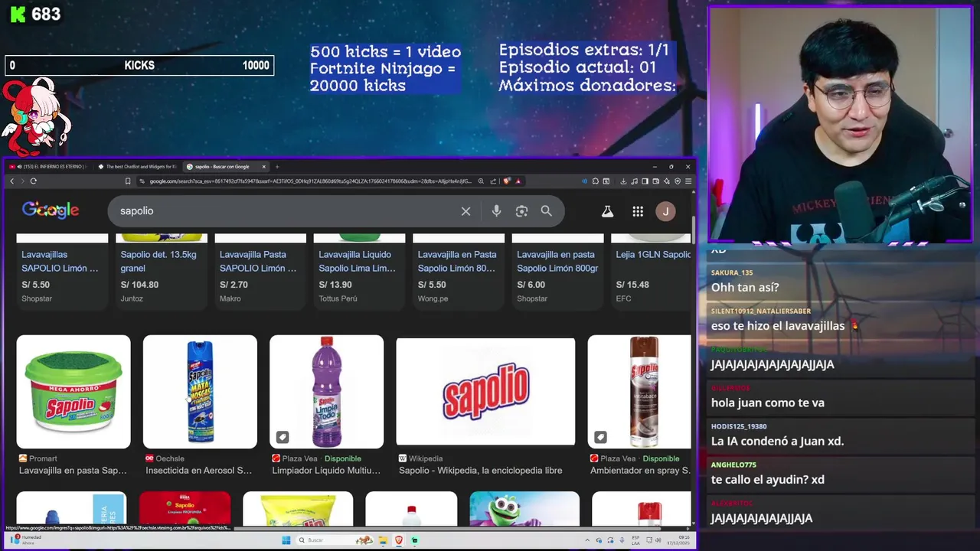Open Sapolio insecticide aerosol image
The image size is (980, 551).
coord(200,392)
